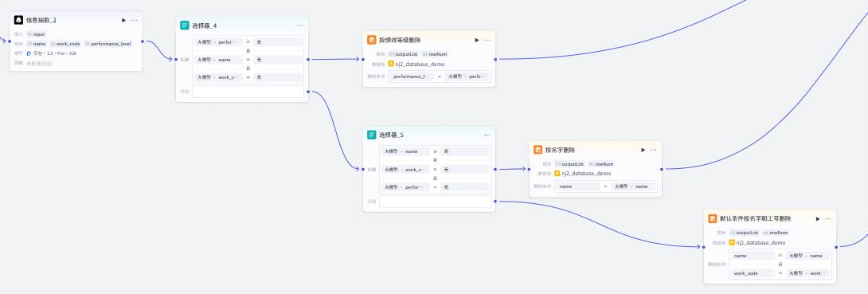Image resolution: width=868 pixels, height=294 pixels.
Task: Click the yellow table icon in 按绩效等级删除
Action: (391, 64)
